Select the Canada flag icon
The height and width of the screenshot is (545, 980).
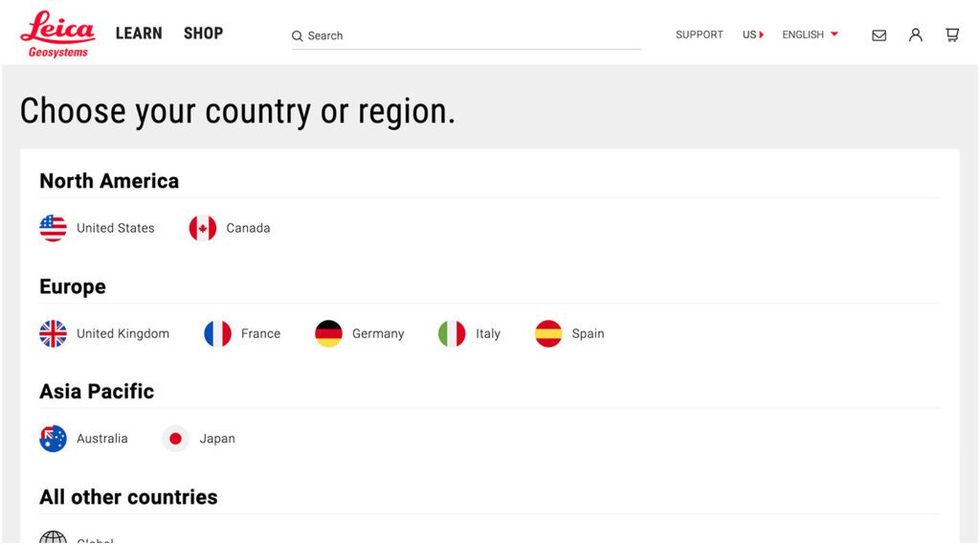(x=203, y=228)
